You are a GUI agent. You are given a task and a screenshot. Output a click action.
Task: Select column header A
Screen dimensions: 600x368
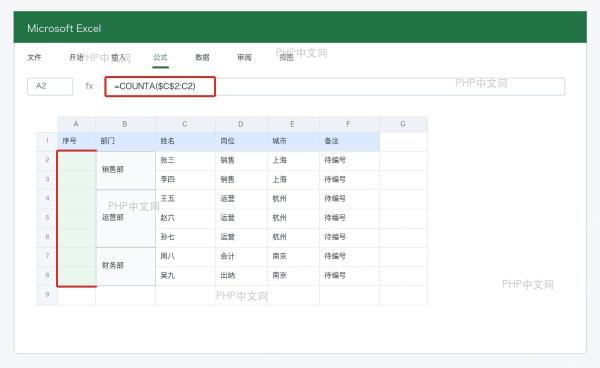click(76, 124)
